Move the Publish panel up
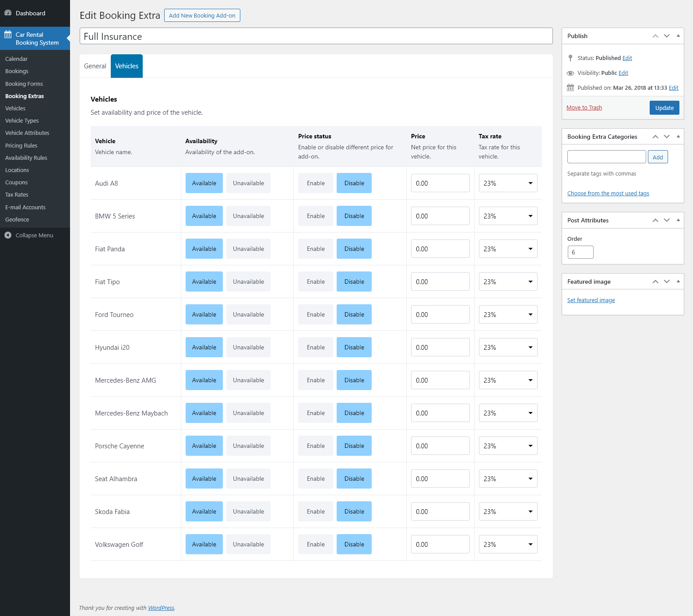Screen dimensions: 693x616 (x=655, y=36)
